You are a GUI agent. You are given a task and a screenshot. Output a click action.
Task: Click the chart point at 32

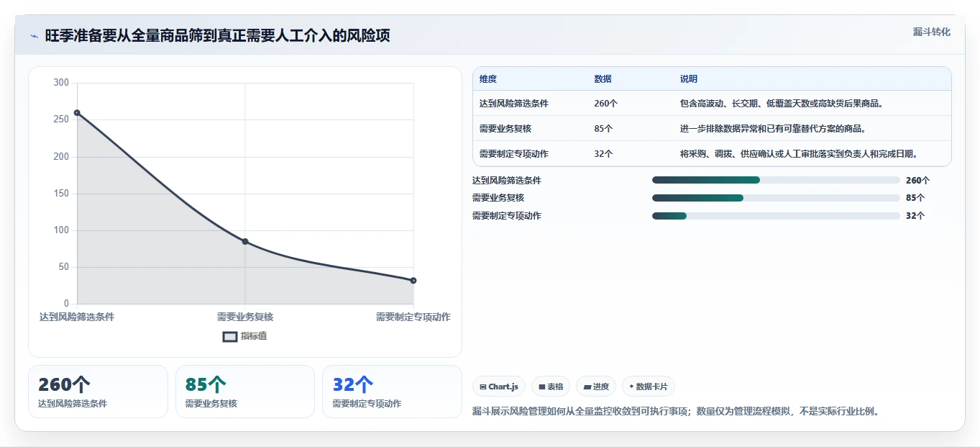[x=413, y=280]
